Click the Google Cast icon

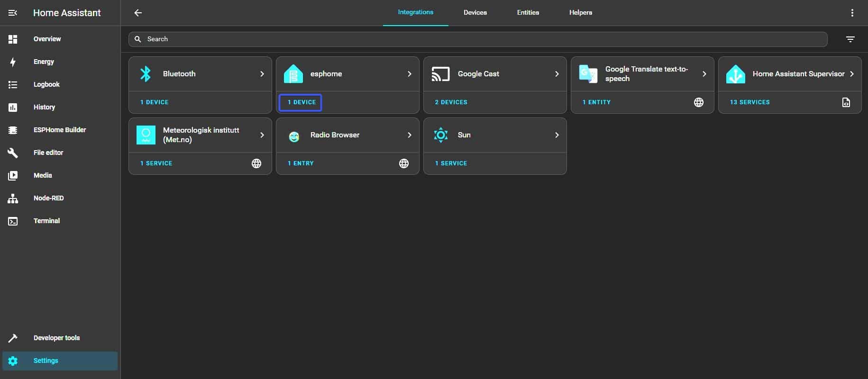[440, 74]
